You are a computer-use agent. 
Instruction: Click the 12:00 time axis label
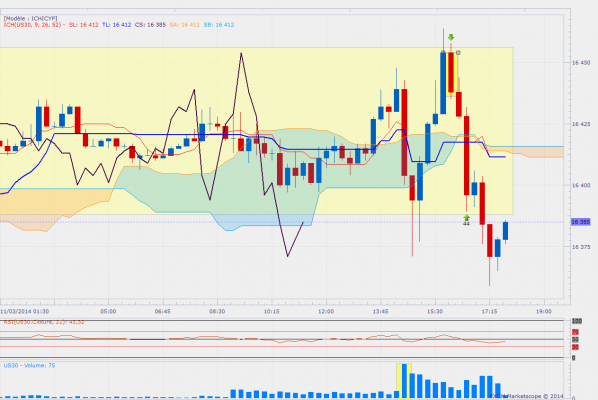pyautogui.click(x=326, y=311)
